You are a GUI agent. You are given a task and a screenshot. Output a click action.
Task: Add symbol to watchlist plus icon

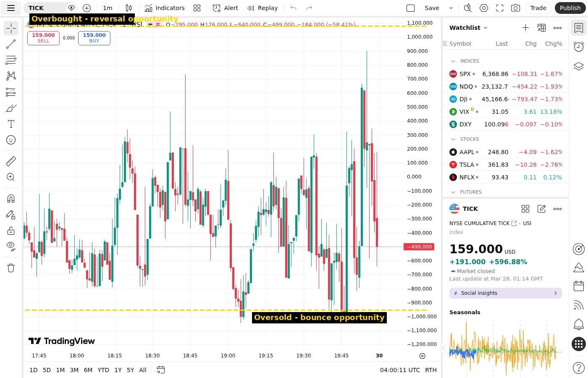click(525, 28)
